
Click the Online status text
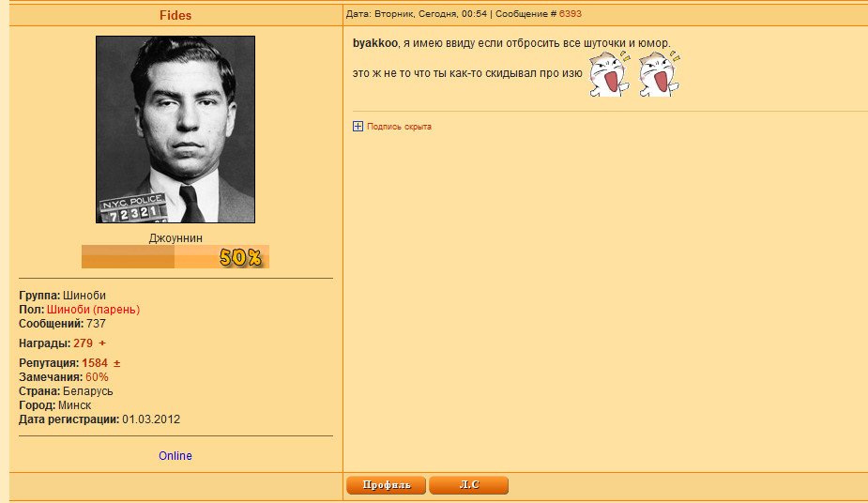click(x=175, y=456)
